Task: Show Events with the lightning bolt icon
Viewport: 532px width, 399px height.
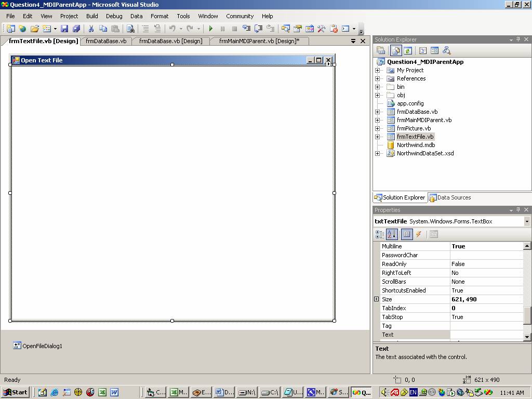Action: 418,234
